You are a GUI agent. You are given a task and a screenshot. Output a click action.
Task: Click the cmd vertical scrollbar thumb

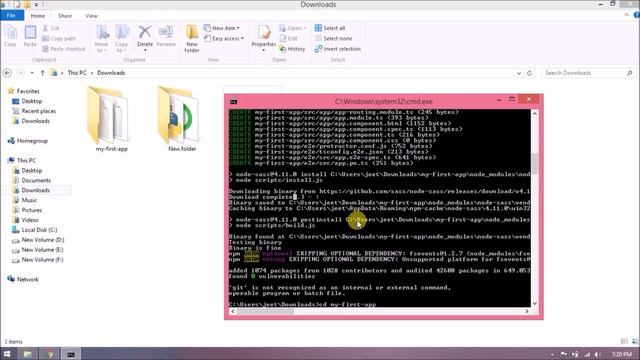[535, 163]
